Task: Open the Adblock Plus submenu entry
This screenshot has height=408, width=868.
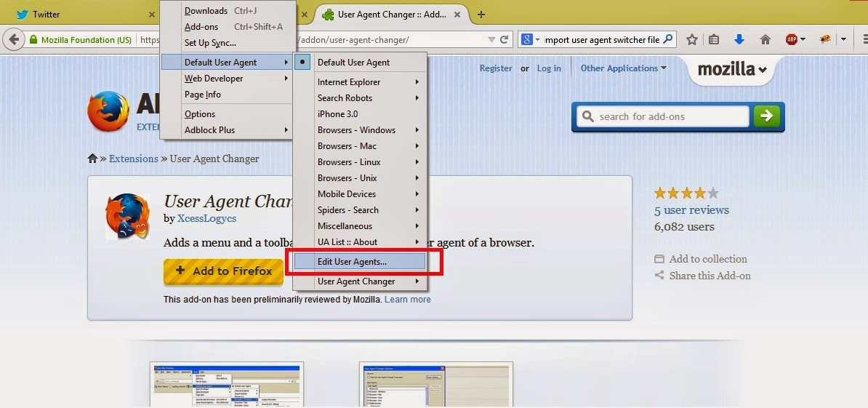Action: click(x=226, y=130)
